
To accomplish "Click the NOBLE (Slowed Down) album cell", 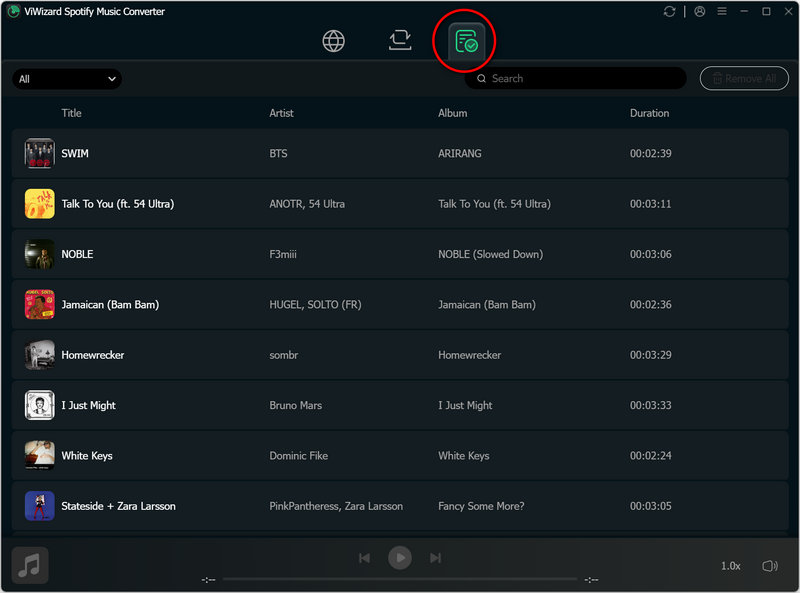I will click(x=490, y=254).
